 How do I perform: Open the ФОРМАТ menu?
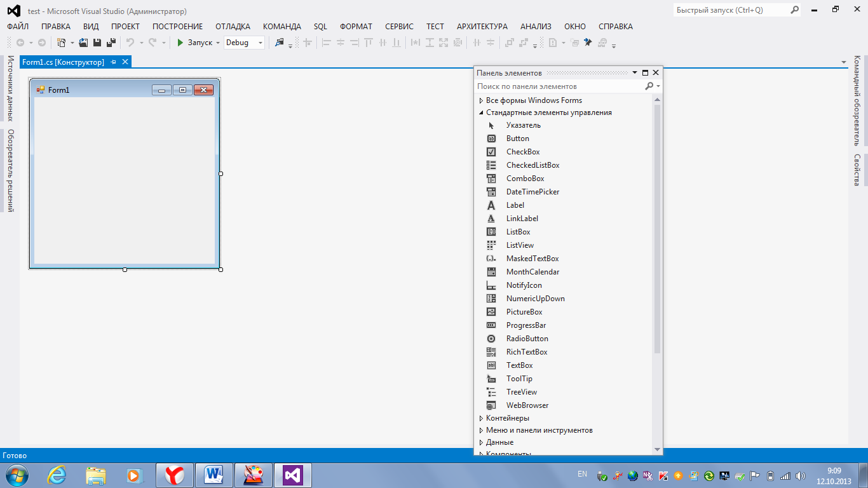(356, 27)
